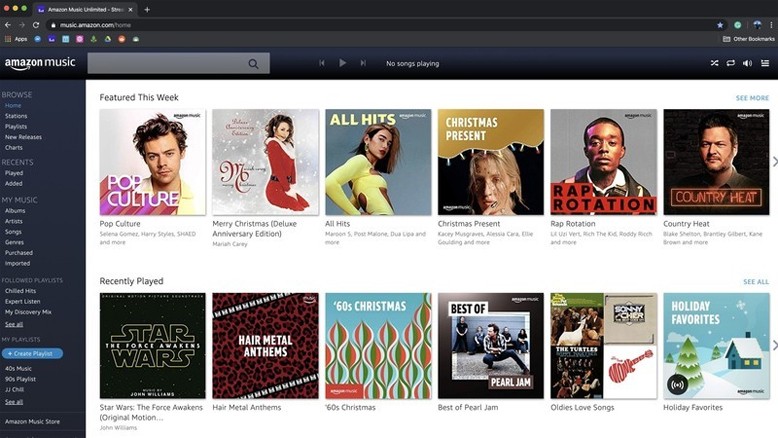Screen dimensions: 778x438
Task: Toggle shuffle mode
Action: [x=714, y=63]
